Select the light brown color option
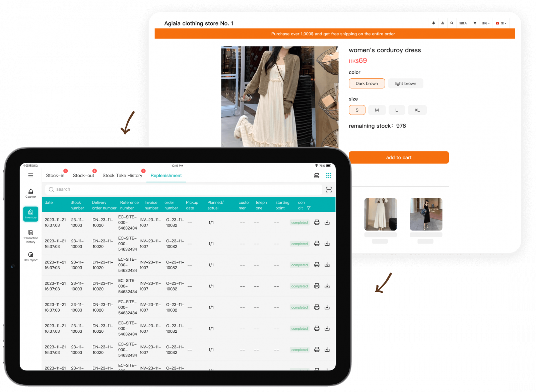 pyautogui.click(x=405, y=83)
